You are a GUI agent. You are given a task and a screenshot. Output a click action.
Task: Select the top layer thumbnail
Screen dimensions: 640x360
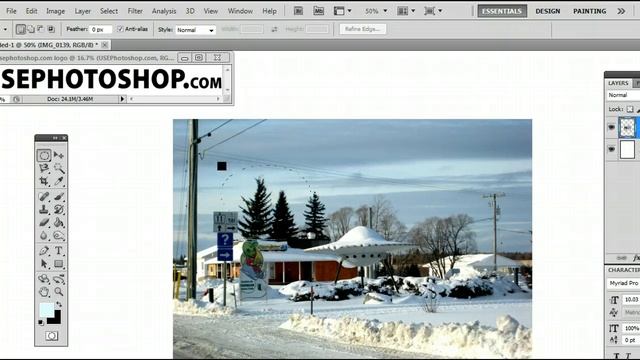click(627, 127)
